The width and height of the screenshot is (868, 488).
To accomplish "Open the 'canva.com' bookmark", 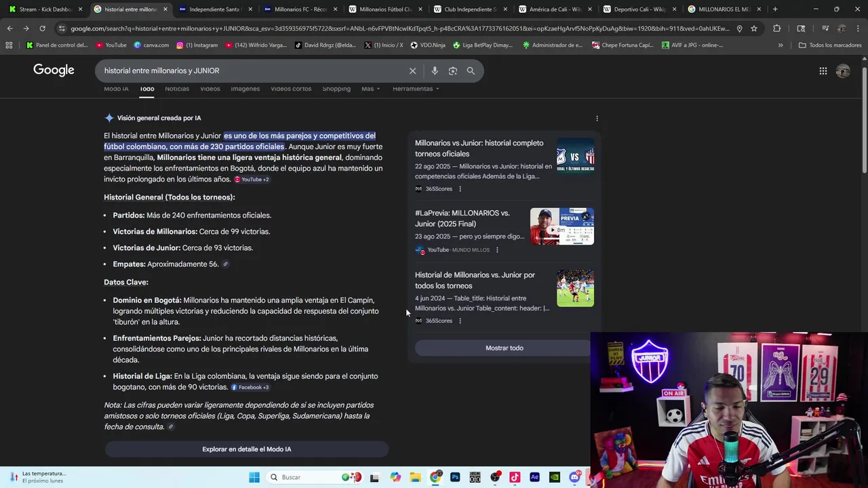I will coord(151,45).
